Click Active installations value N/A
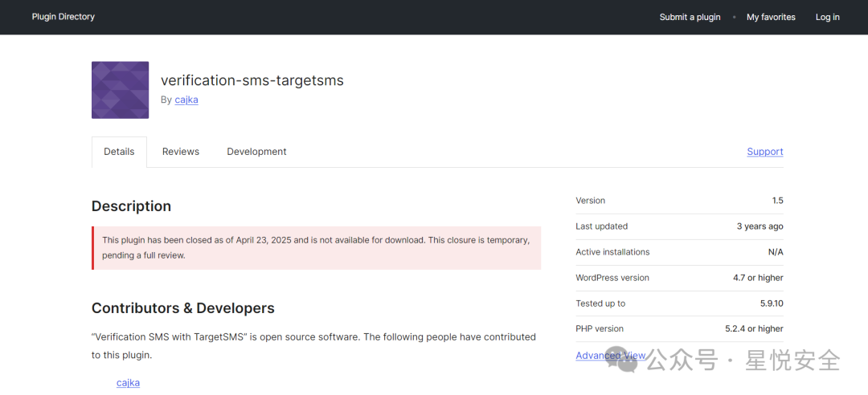The height and width of the screenshot is (395, 868). 775,252
